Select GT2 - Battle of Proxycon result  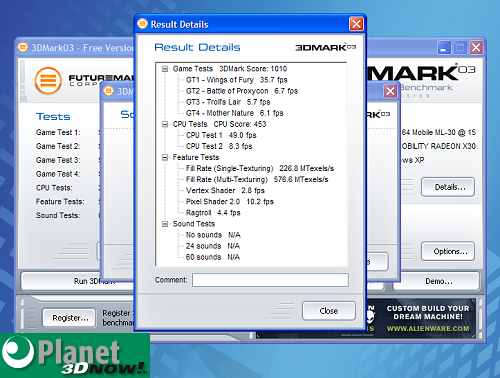242,91
